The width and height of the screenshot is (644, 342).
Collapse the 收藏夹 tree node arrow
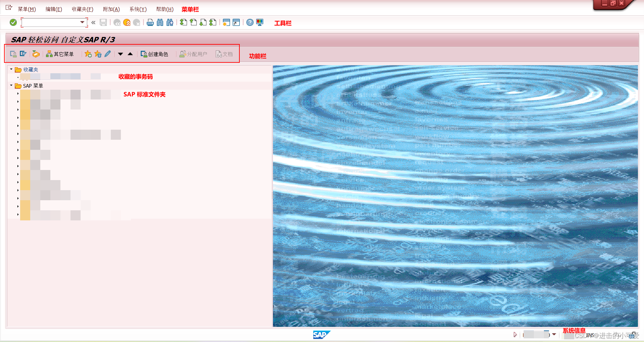click(11, 69)
